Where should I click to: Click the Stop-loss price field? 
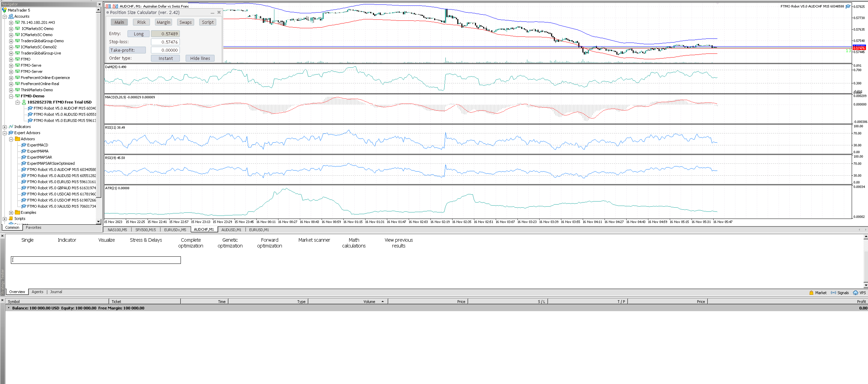coord(165,42)
